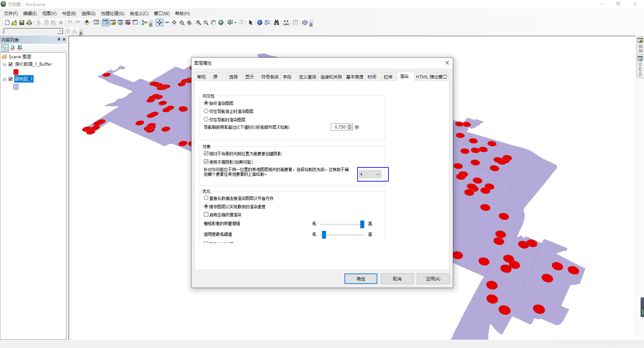Screen dimensions: 644x348
Task: Click the minimum transparency threshold slider handle
Action: tap(324, 235)
